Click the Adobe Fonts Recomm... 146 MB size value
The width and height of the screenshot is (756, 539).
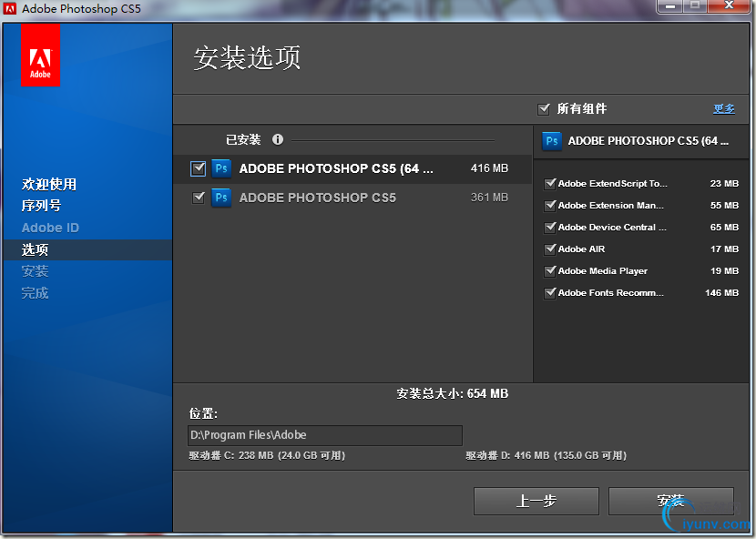(x=721, y=292)
